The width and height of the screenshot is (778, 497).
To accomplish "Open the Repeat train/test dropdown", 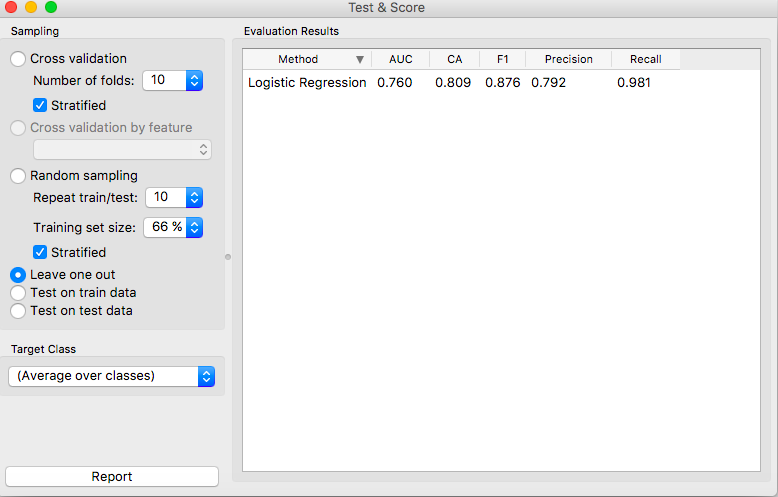I will (x=174, y=197).
